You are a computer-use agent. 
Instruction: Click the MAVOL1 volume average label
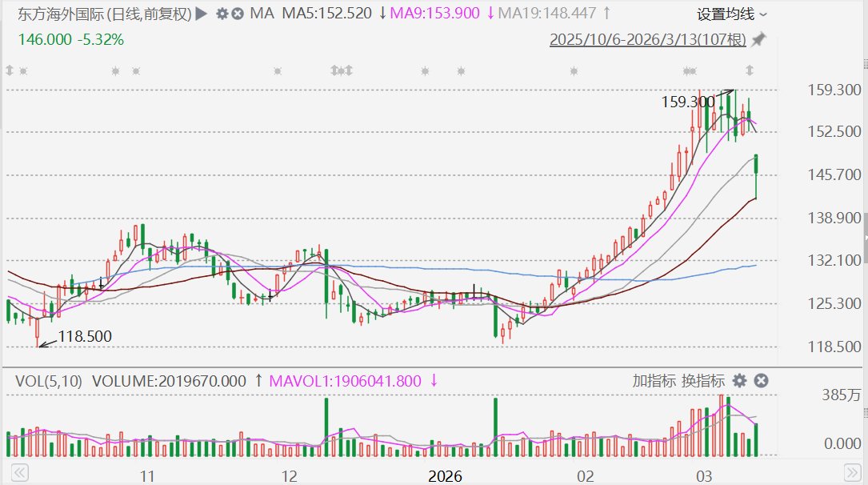[x=345, y=381]
